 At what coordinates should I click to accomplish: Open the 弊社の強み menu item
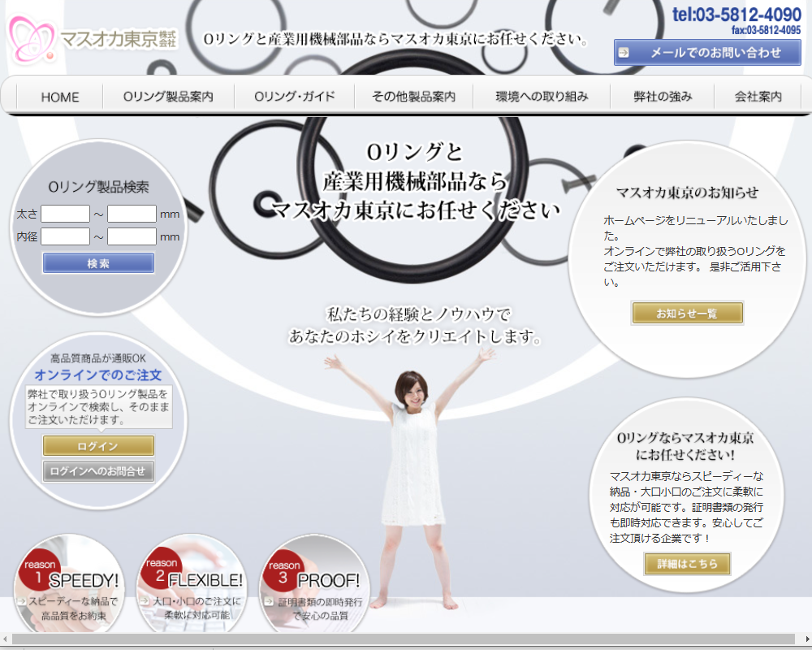[663, 97]
